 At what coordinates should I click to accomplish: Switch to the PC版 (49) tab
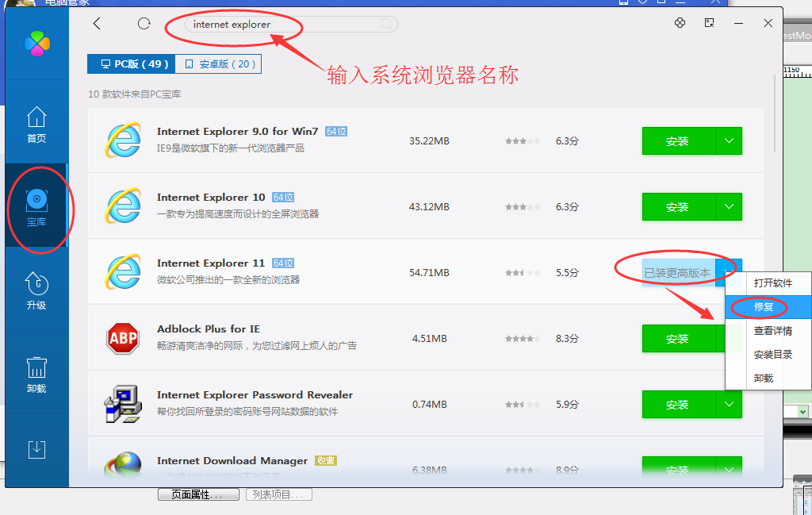coord(131,64)
